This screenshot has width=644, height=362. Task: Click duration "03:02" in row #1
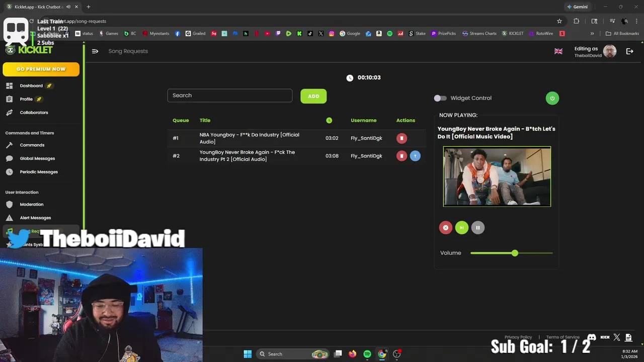click(x=332, y=138)
